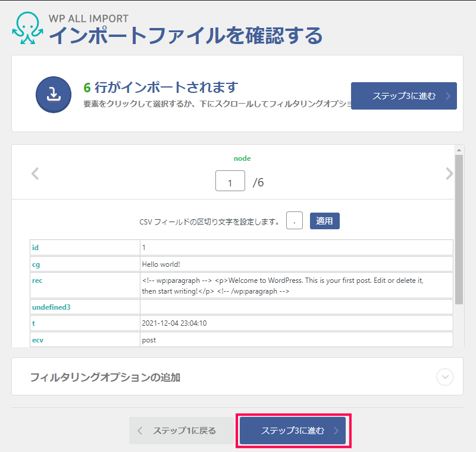
Task: Click the round download import icon
Action: (54, 95)
